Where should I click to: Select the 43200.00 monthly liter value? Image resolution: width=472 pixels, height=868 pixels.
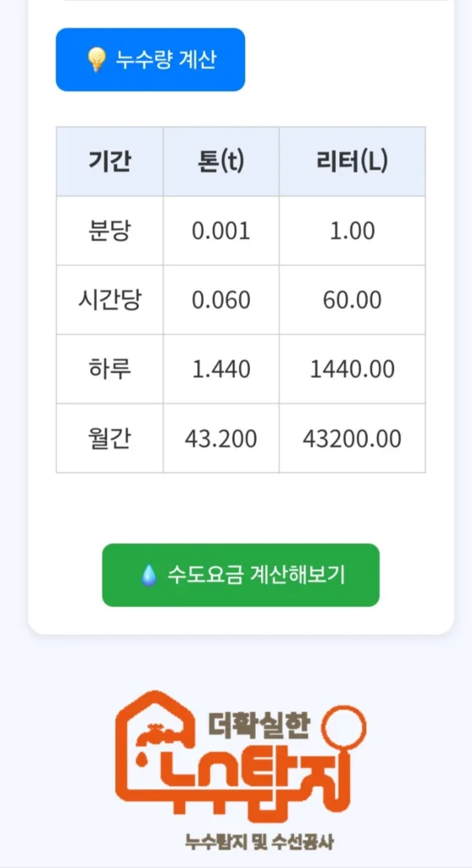(x=353, y=439)
